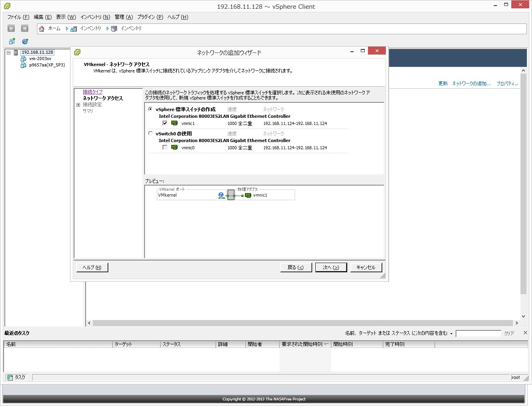The height and width of the screenshot is (406, 532).
Task: Click the 要求された開始時刻 column sort header
Action: pyautogui.click(x=305, y=344)
